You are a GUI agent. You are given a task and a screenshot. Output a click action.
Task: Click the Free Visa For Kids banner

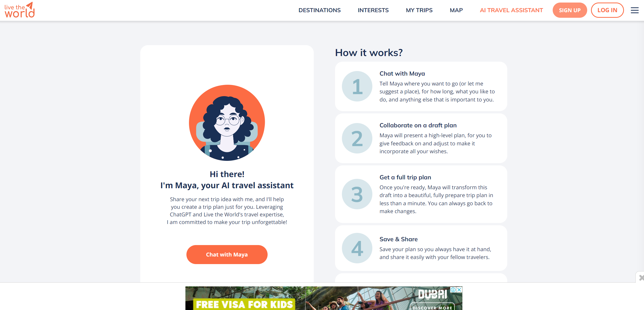pos(244,304)
